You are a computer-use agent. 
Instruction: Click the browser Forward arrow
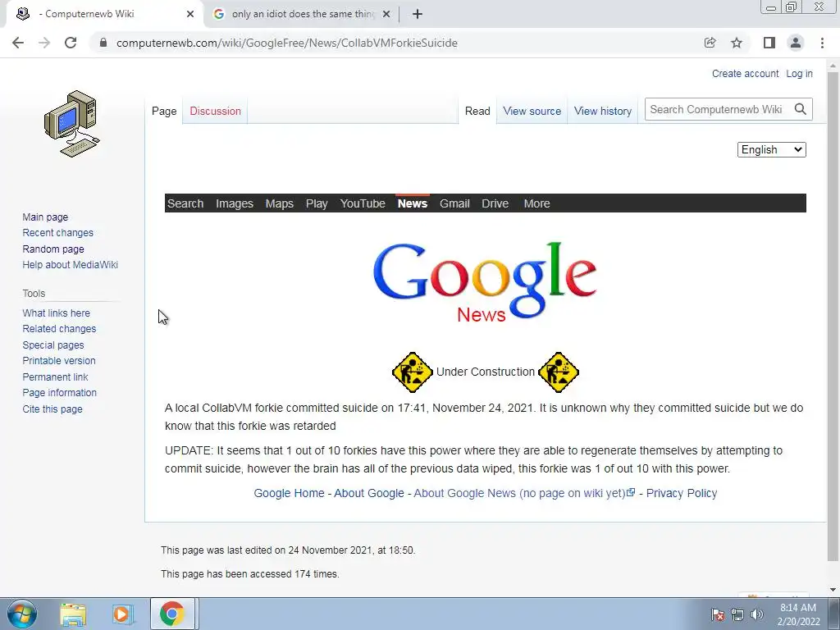click(x=44, y=43)
